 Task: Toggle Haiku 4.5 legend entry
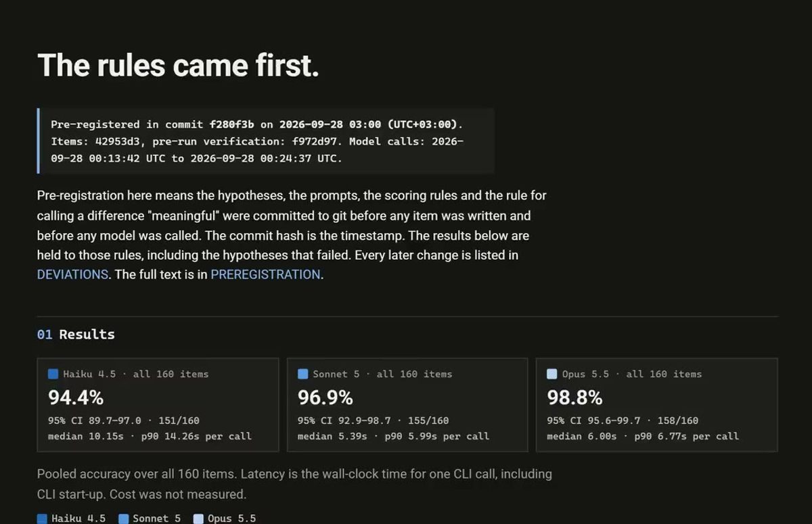[x=71, y=519]
